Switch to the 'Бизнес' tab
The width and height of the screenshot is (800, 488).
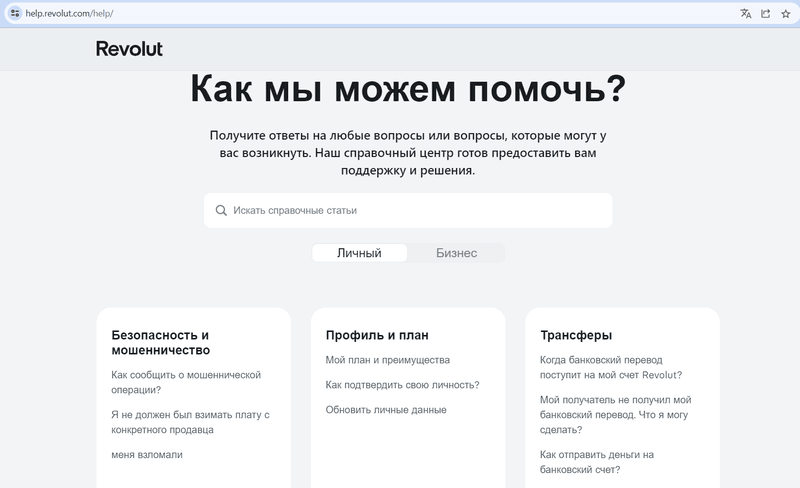(456, 253)
